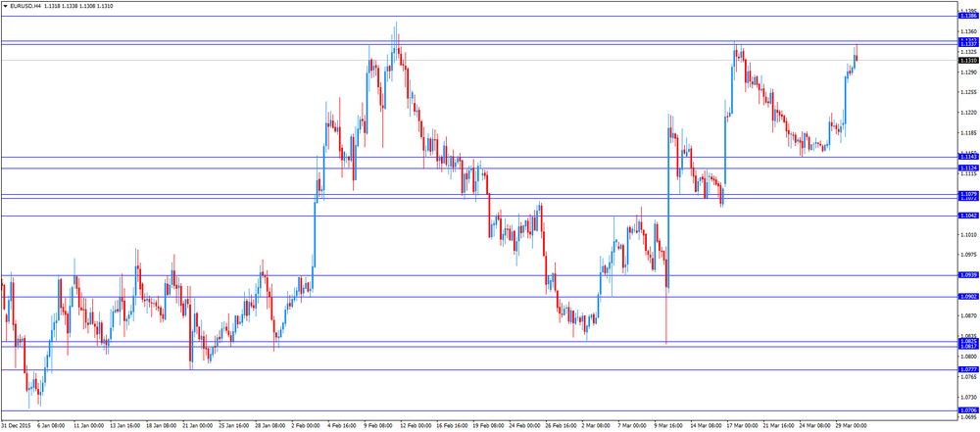This screenshot has height=432, width=980.
Task: Open the chart menu triangle beside EURUSD,H4
Action: click(6, 5)
